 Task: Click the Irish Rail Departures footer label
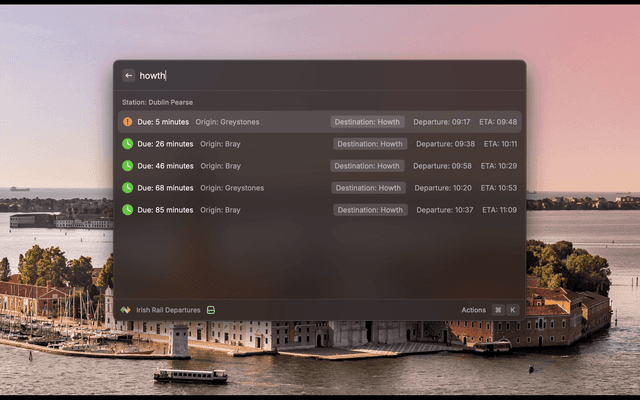pos(168,310)
